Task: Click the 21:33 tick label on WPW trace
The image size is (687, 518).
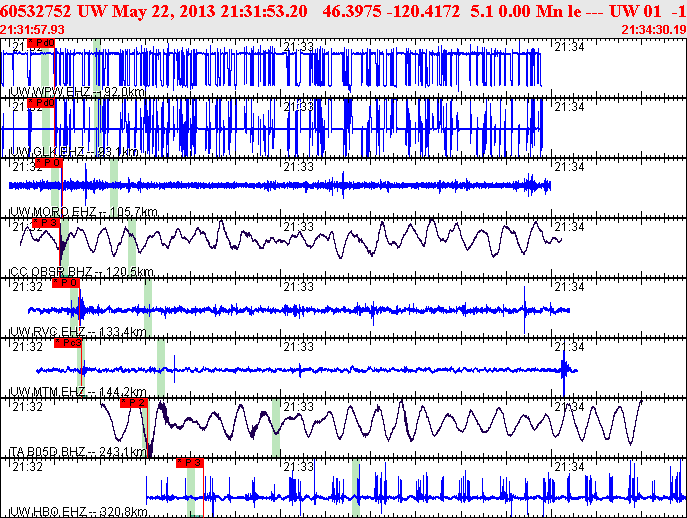Action: [298, 47]
